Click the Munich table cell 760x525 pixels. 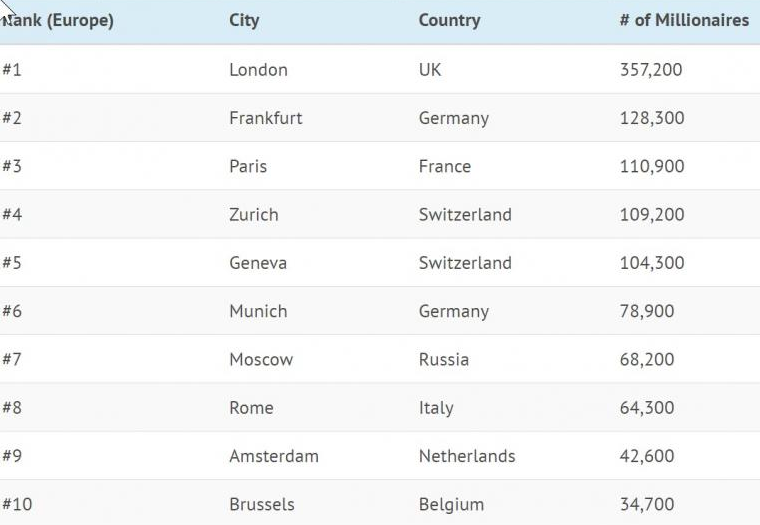tap(257, 311)
